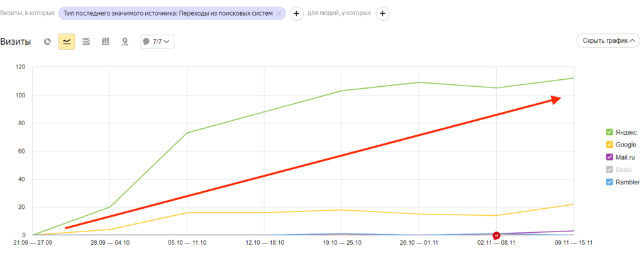Collapse chart with Скрыть график
This screenshot has height=268, width=644.
pos(608,41)
